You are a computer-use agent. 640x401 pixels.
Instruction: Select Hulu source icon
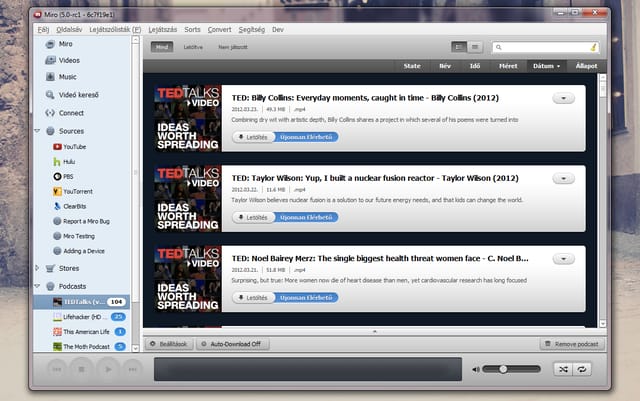pyautogui.click(x=57, y=162)
